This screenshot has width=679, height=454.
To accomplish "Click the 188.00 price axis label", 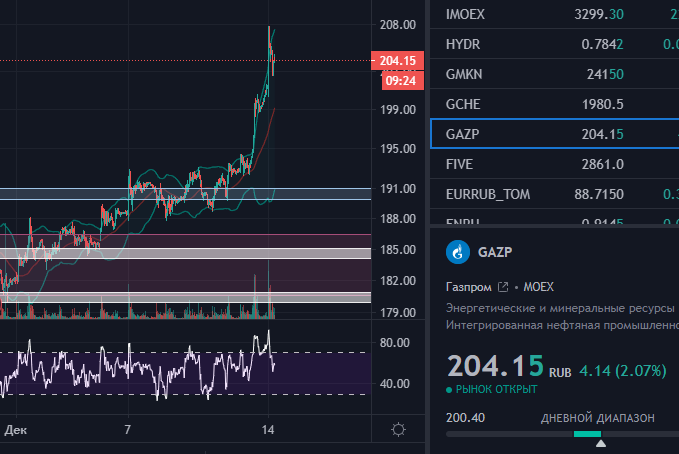I will point(398,218).
